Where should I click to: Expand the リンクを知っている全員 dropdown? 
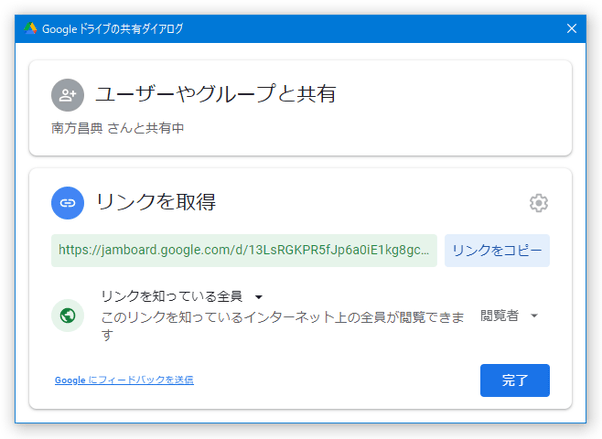[182, 297]
